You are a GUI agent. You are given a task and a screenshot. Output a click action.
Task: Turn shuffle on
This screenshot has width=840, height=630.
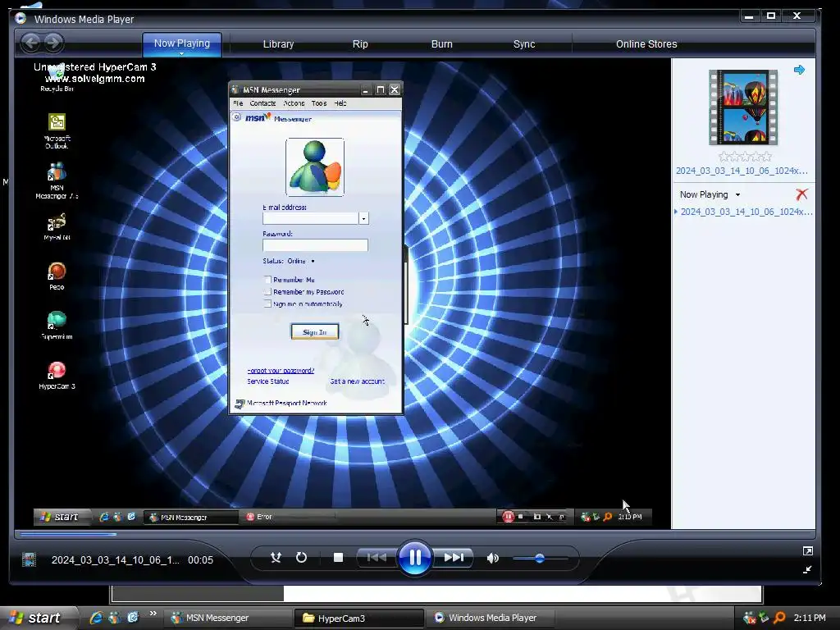tap(276, 558)
